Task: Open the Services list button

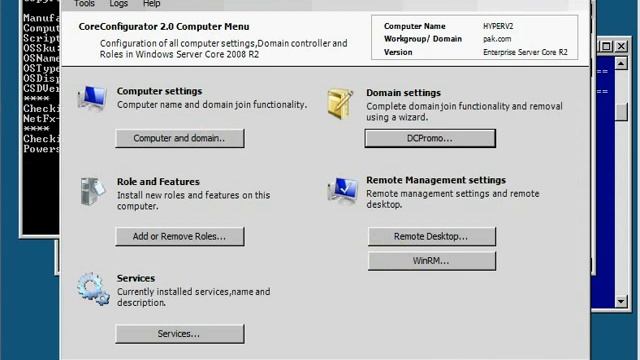Action: [180, 333]
